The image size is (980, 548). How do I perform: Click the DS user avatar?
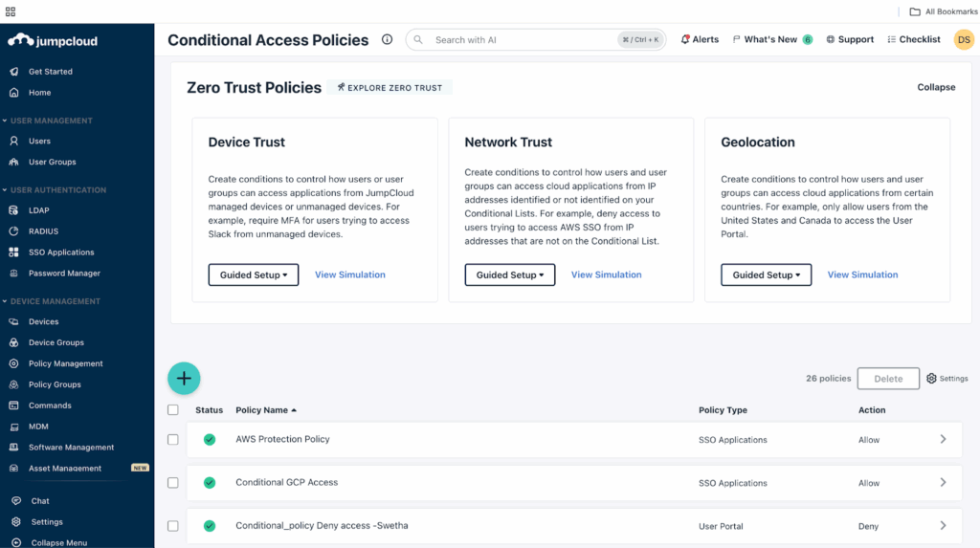point(964,39)
